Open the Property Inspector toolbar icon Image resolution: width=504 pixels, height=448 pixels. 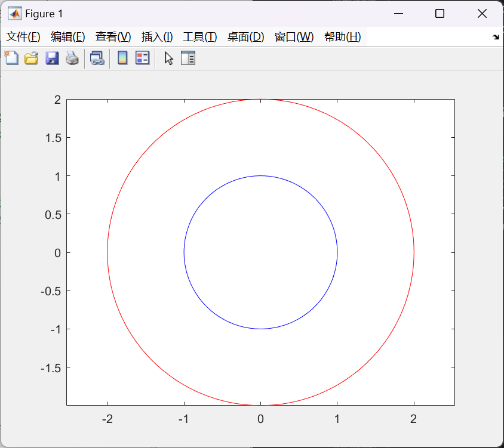(x=188, y=58)
